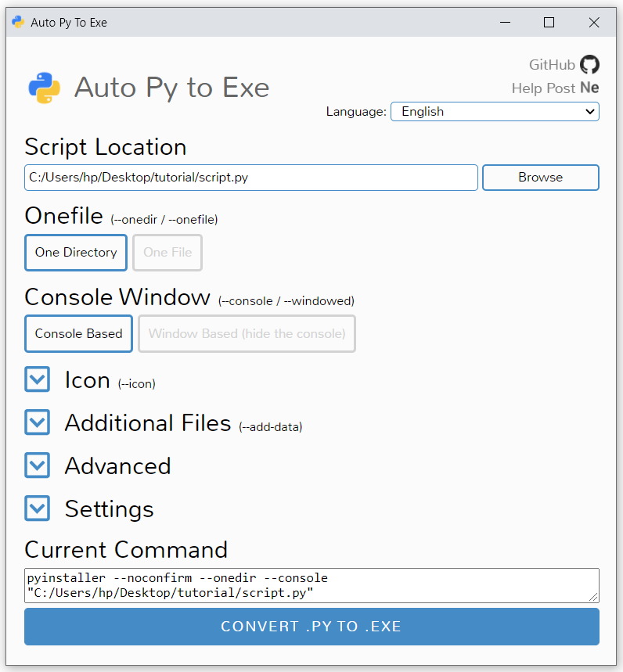Start the Convert .PY to .EXE button

coord(311,627)
